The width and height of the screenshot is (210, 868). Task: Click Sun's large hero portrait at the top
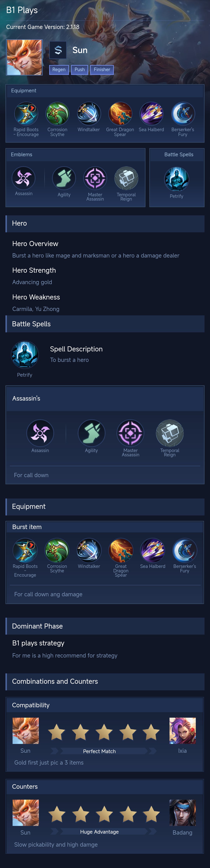tap(24, 57)
